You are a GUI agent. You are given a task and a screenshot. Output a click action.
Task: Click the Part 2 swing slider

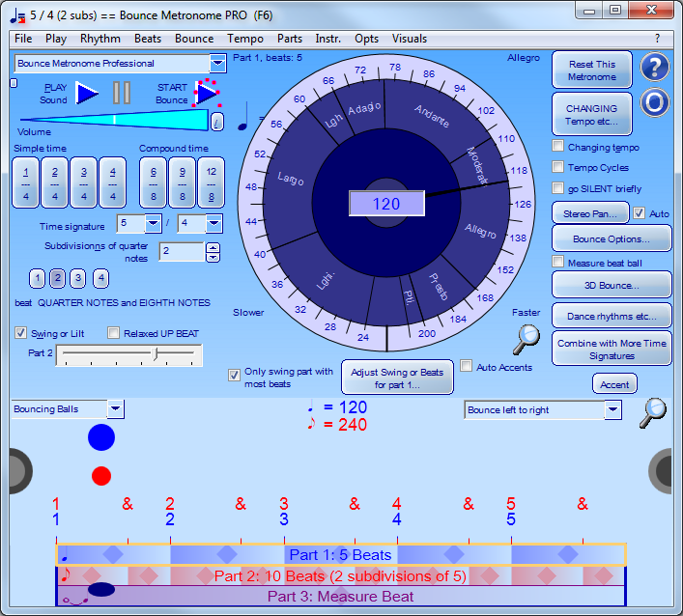pos(129,354)
